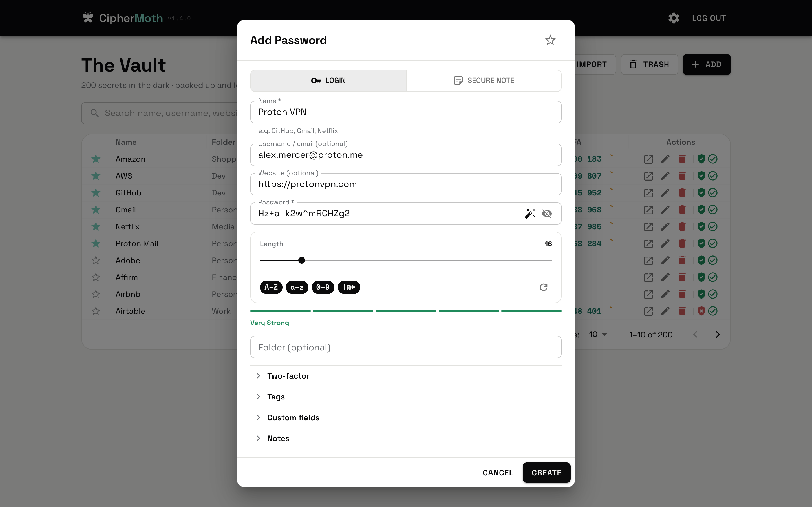Image resolution: width=812 pixels, height=507 pixels.
Task: Edit the Adobe entry with pencil icon
Action: click(x=665, y=261)
